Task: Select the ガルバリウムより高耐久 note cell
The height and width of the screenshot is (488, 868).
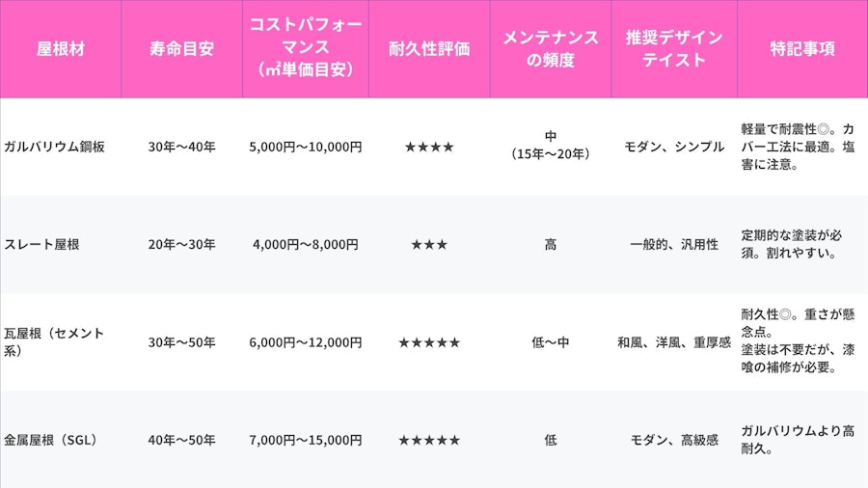Action: click(x=798, y=440)
